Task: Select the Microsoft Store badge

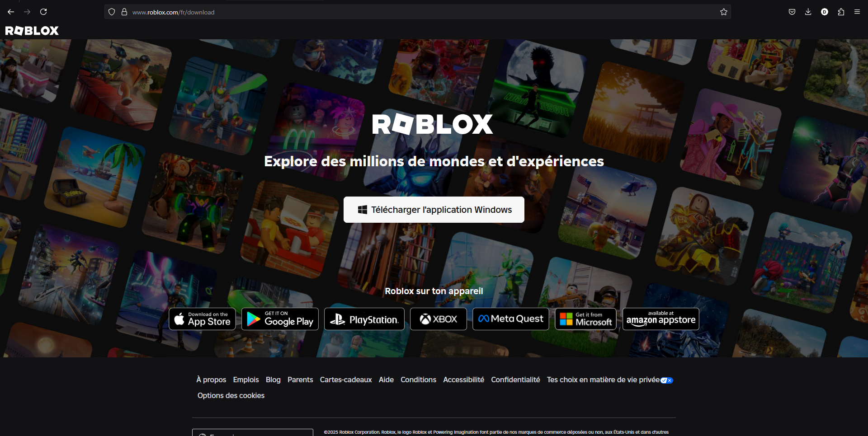Action: click(x=585, y=319)
